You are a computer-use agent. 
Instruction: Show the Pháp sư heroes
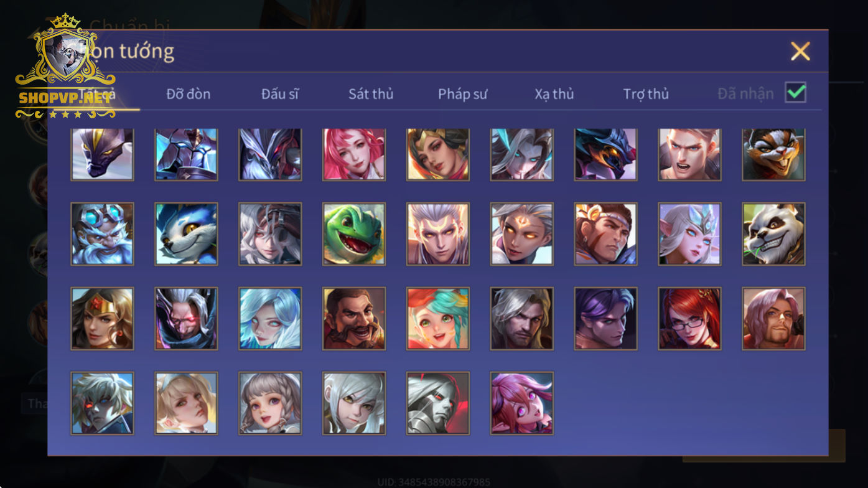(462, 94)
